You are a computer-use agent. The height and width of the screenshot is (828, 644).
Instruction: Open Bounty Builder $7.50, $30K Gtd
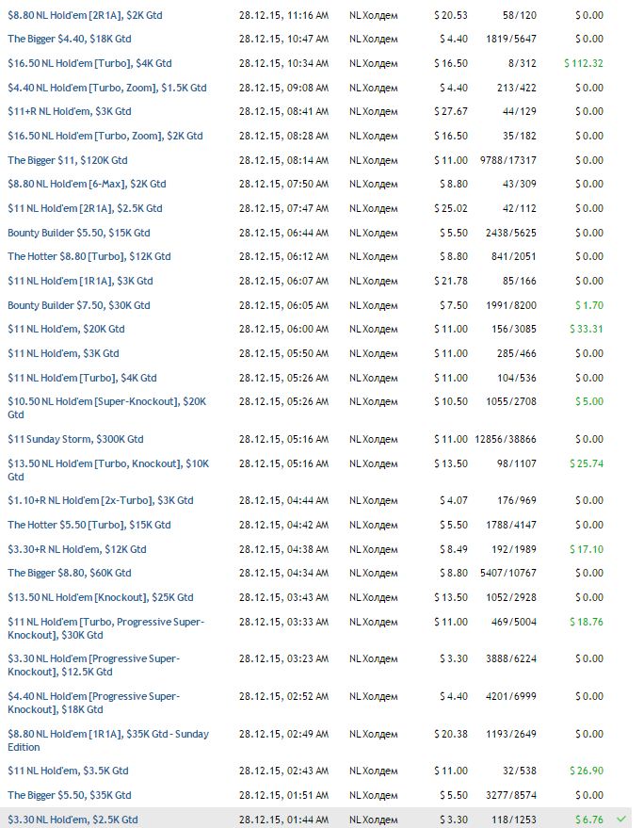(78, 305)
